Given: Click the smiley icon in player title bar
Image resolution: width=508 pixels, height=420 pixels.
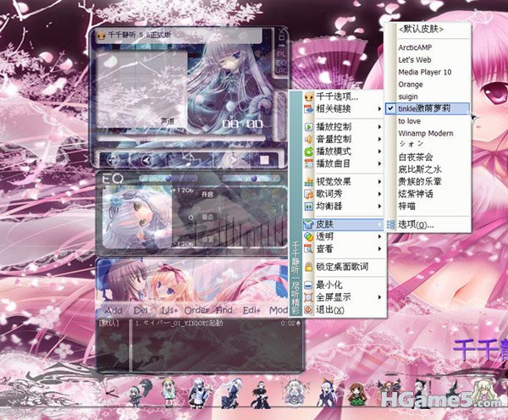Looking at the screenshot, I should click(102, 36).
